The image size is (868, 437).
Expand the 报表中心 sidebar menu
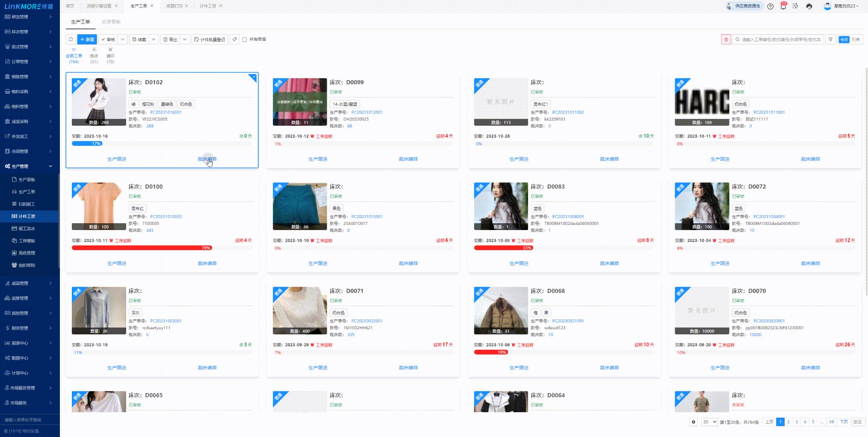tap(29, 343)
